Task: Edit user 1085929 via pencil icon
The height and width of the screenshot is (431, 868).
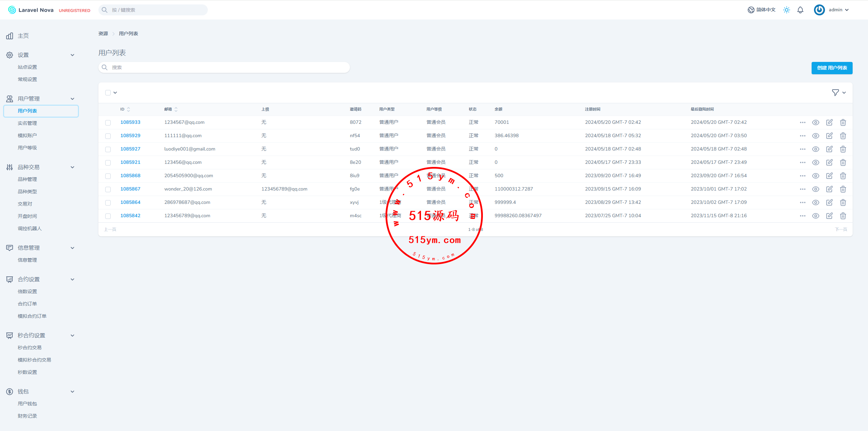Action: tap(829, 136)
